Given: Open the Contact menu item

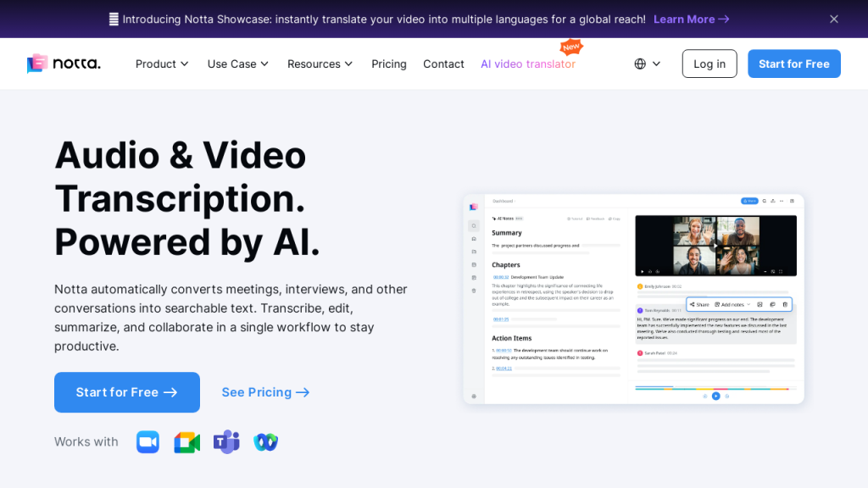Looking at the screenshot, I should coord(443,64).
